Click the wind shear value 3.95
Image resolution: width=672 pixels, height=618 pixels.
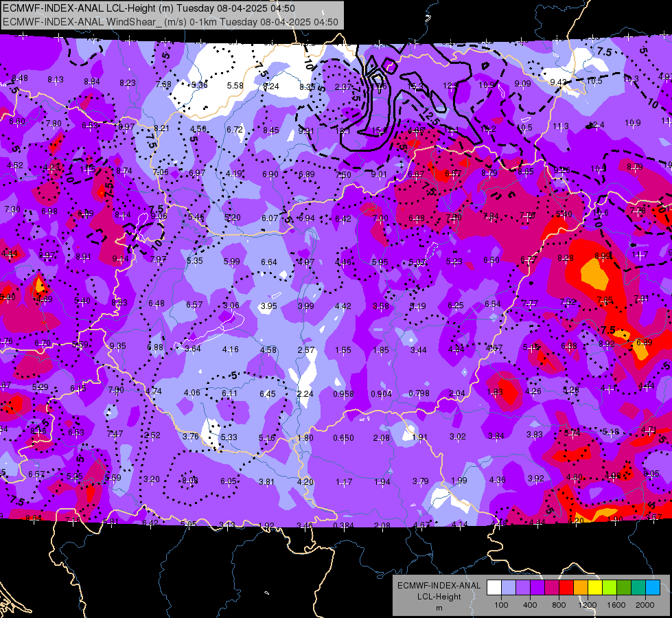point(268,306)
